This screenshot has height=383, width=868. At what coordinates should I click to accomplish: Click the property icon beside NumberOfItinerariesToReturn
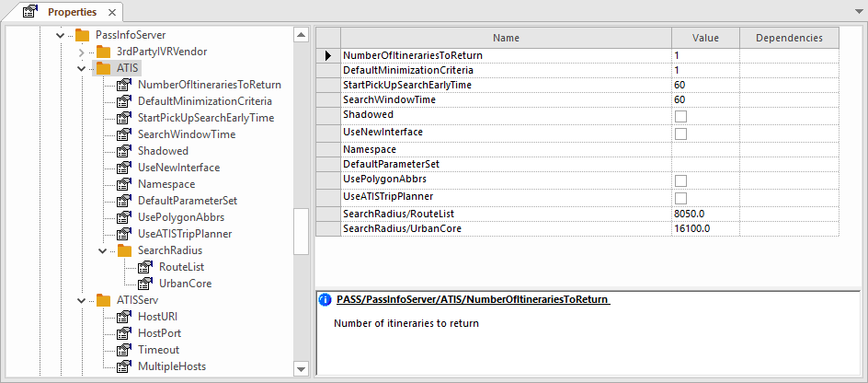tap(124, 85)
